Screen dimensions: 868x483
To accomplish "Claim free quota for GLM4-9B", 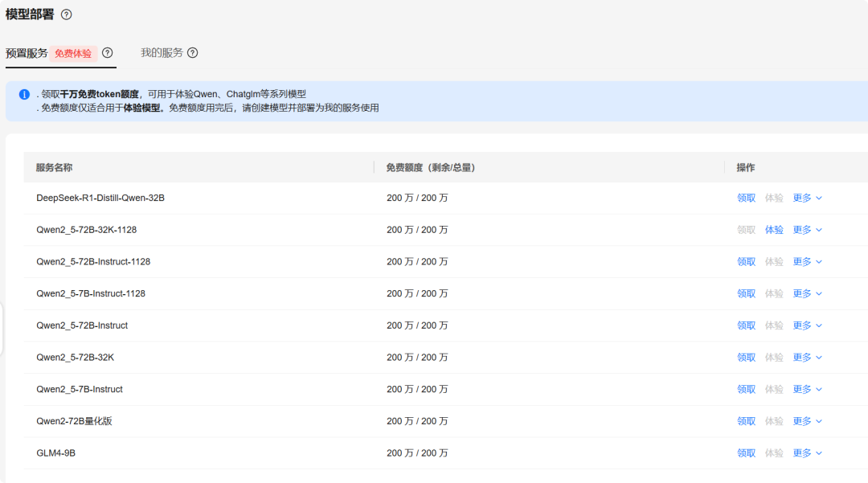I will pyautogui.click(x=746, y=453).
